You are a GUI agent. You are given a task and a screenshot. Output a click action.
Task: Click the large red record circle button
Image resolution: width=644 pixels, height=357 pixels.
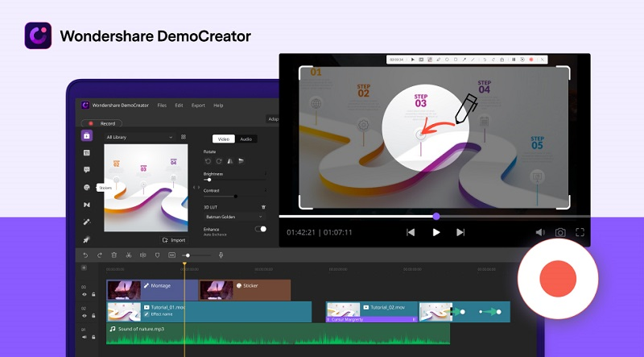[x=558, y=279]
